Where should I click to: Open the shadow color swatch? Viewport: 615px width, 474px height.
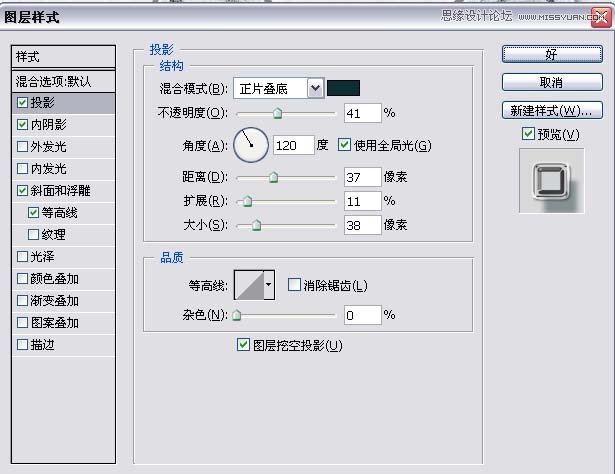(343, 88)
